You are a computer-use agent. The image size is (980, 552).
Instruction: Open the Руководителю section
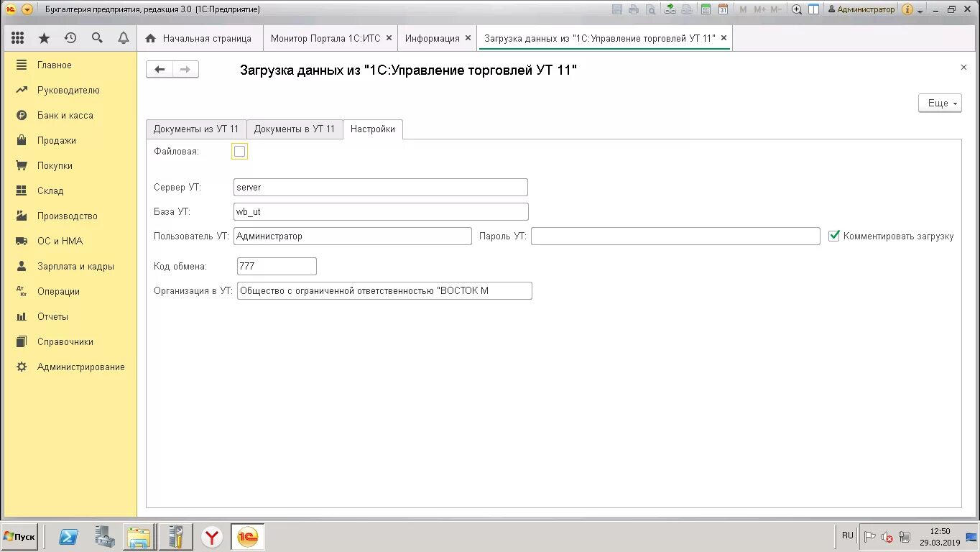tap(70, 90)
